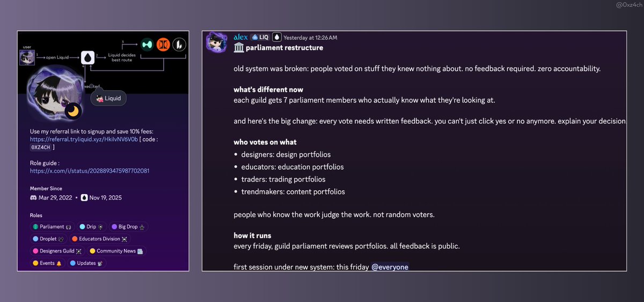Select the Drip role chip
644x302 pixels.
click(92, 227)
